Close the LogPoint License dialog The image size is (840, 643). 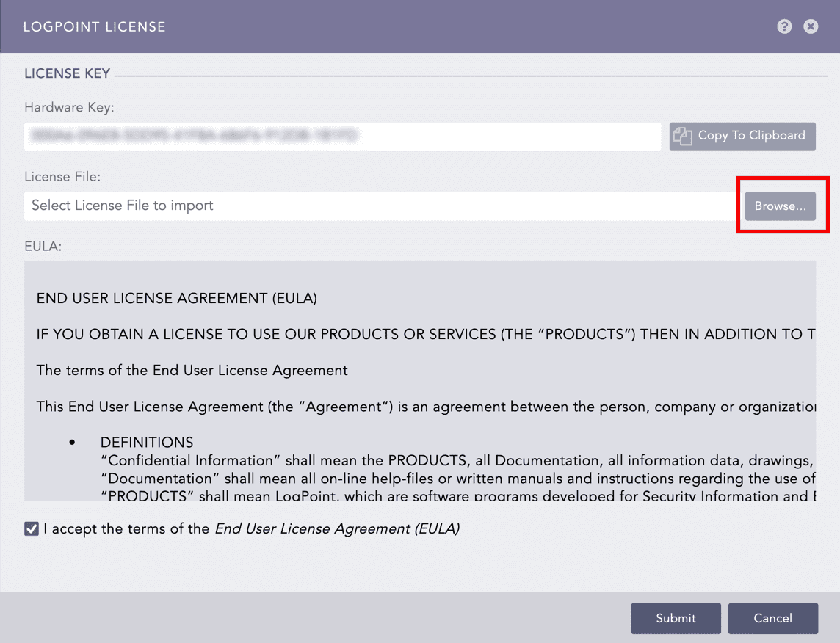click(x=811, y=26)
